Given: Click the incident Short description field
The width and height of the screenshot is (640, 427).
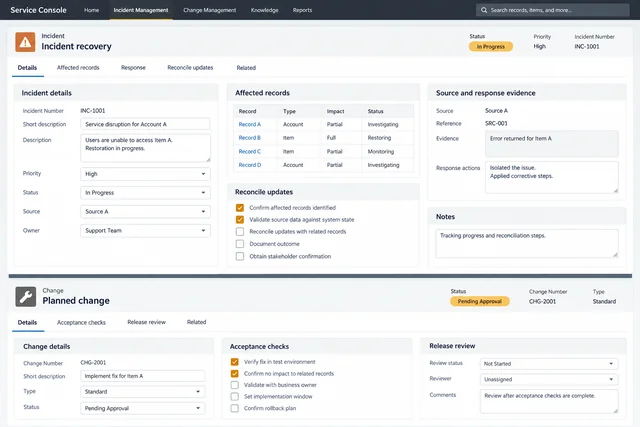Looking at the screenshot, I should click(145, 124).
